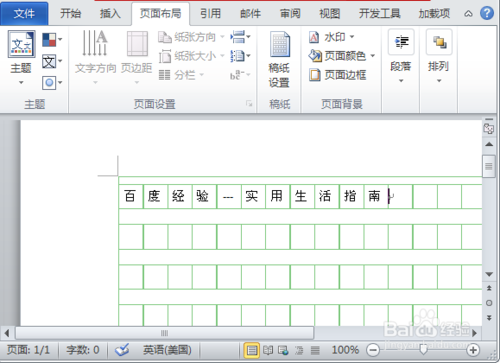This screenshot has height=363, width=500.
Task: Click the 文件 file button
Action: coord(24,13)
